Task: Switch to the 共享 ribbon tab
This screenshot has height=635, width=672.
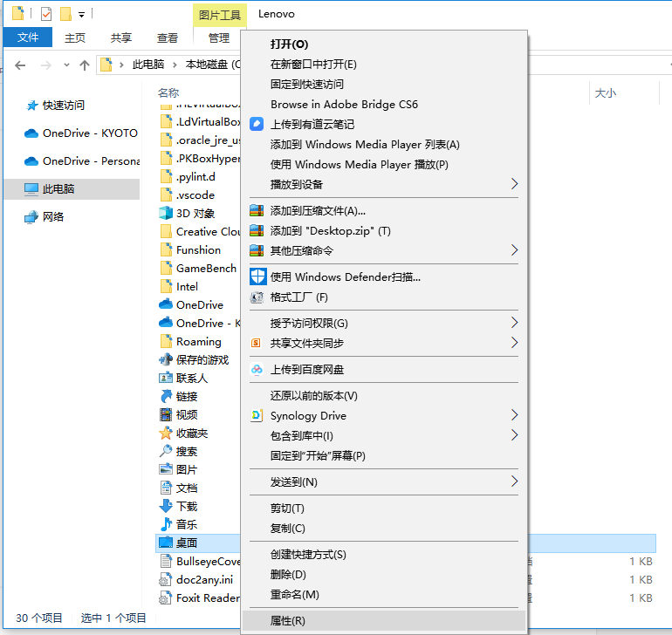Action: click(x=121, y=38)
